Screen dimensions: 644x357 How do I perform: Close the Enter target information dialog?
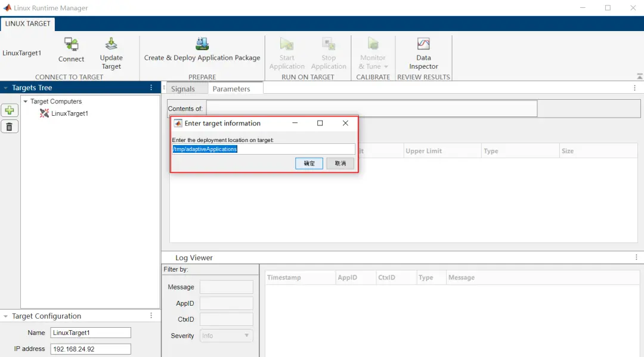click(x=345, y=123)
